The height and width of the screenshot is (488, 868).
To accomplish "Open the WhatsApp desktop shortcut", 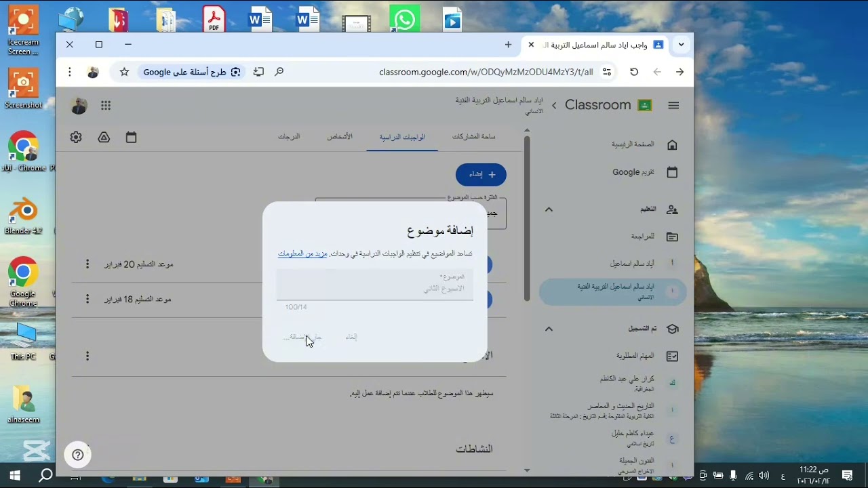I will [404, 20].
